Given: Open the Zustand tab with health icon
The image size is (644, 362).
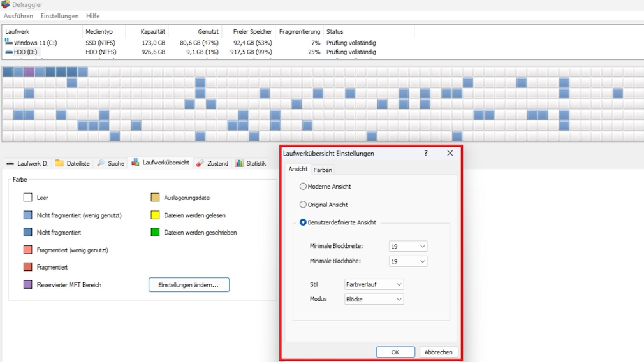Looking at the screenshot, I should (x=212, y=164).
